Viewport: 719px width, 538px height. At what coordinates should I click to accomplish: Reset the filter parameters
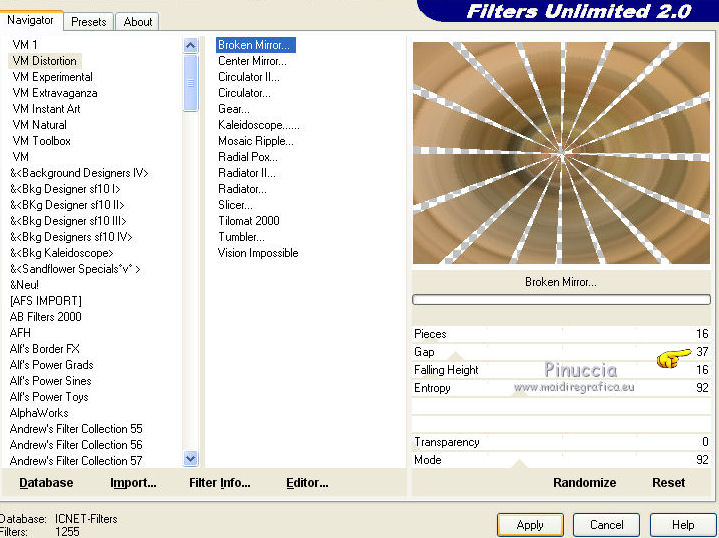[x=668, y=482]
